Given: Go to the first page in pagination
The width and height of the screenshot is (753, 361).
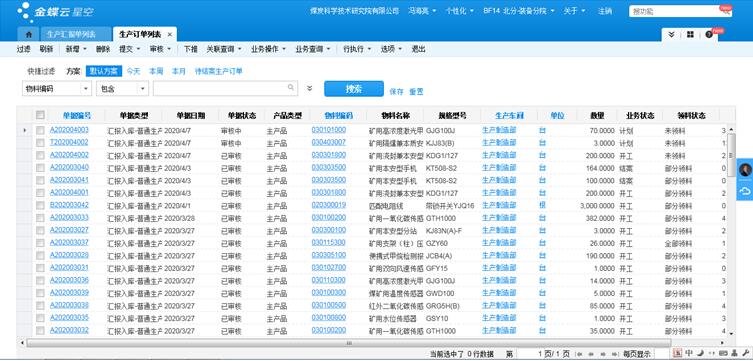Looking at the screenshot, I should pyautogui.click(x=579, y=354).
